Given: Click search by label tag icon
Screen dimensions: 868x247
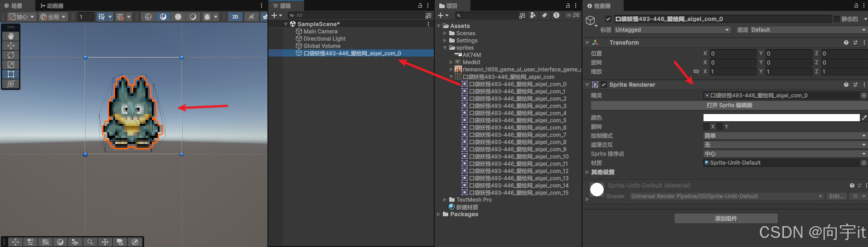Looking at the screenshot, I should point(544,15).
